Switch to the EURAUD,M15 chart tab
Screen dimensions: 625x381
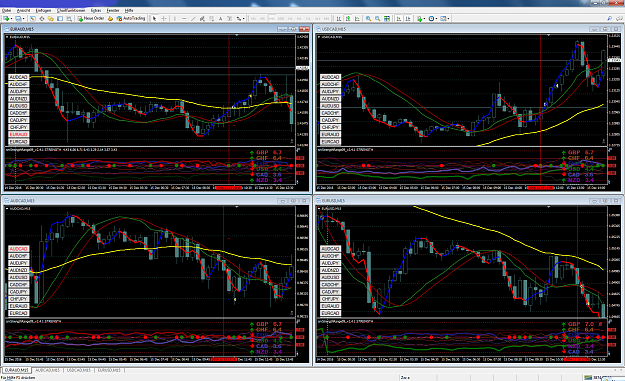(x=16, y=370)
